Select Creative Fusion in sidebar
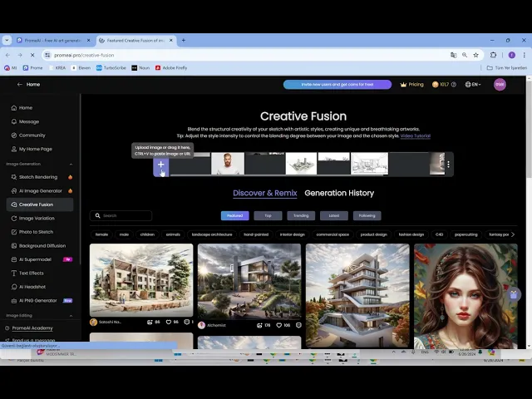 (x=40, y=204)
